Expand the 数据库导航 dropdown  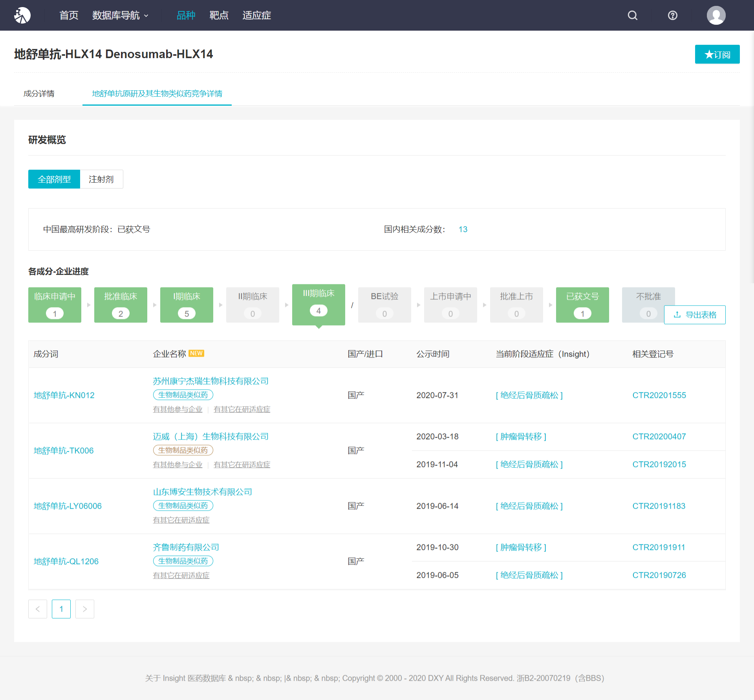[x=121, y=15]
